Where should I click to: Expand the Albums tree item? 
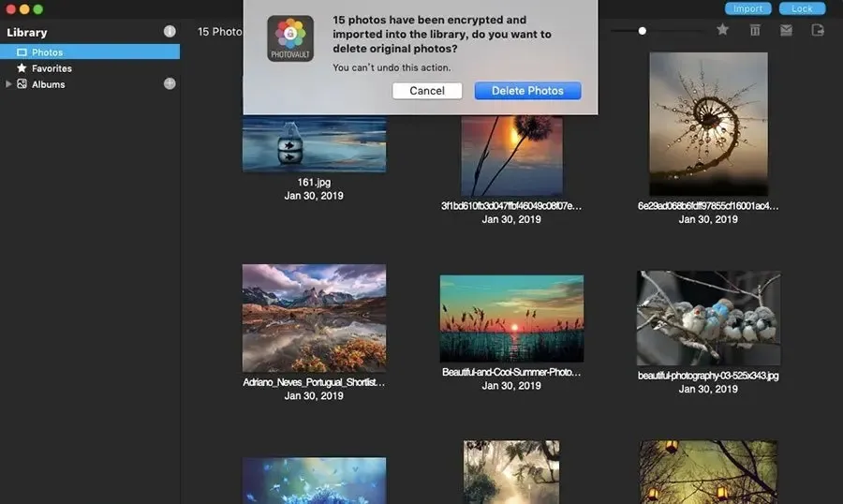coord(8,84)
